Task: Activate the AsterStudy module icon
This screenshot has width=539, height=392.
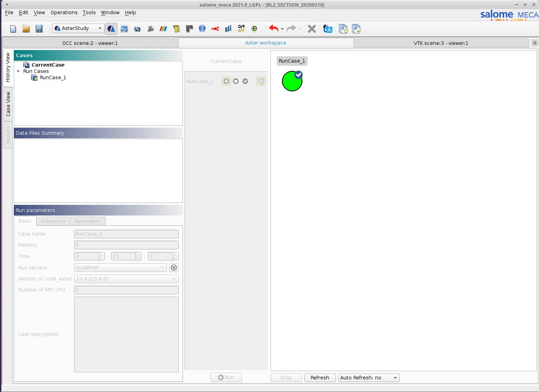Action: point(111,29)
